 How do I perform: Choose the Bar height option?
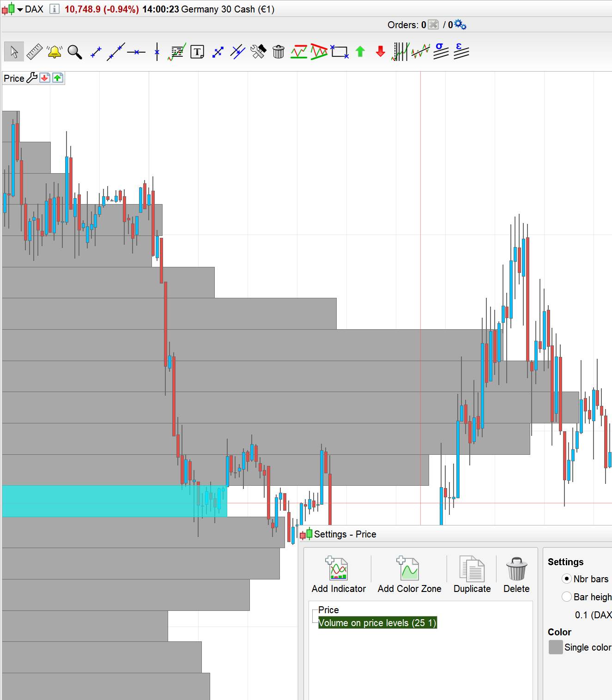(567, 597)
